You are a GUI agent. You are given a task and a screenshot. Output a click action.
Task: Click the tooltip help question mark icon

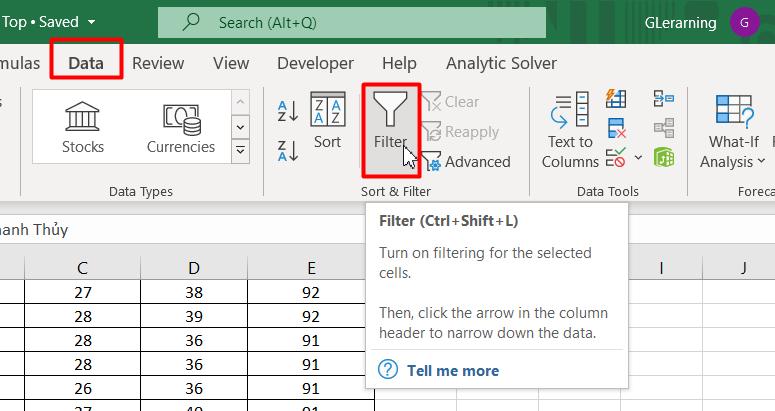click(x=388, y=370)
